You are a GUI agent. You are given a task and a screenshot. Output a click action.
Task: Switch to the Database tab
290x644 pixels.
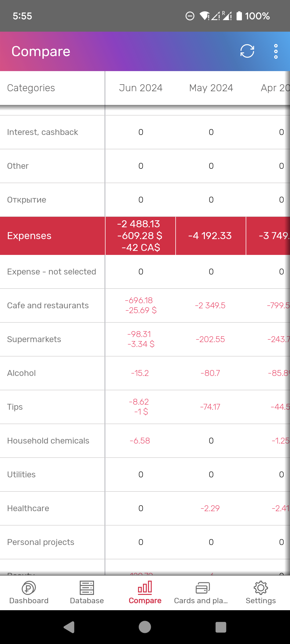pyautogui.click(x=87, y=592)
